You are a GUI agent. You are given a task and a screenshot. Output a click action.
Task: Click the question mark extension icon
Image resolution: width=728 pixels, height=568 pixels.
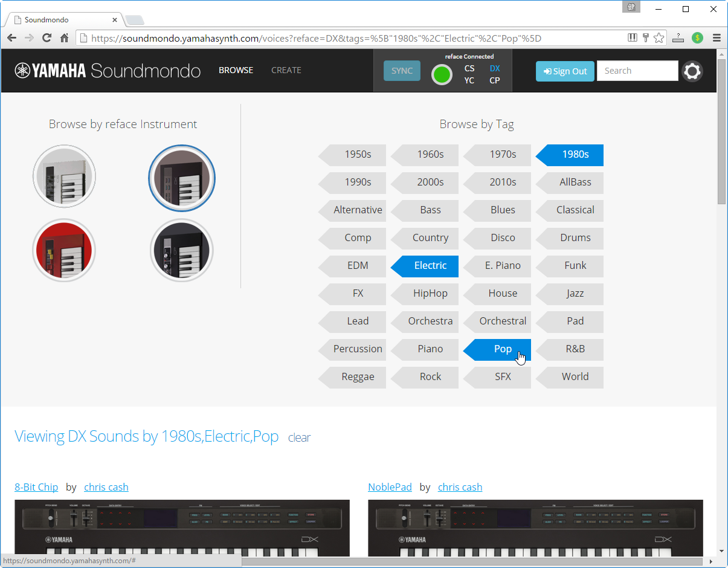(x=678, y=38)
